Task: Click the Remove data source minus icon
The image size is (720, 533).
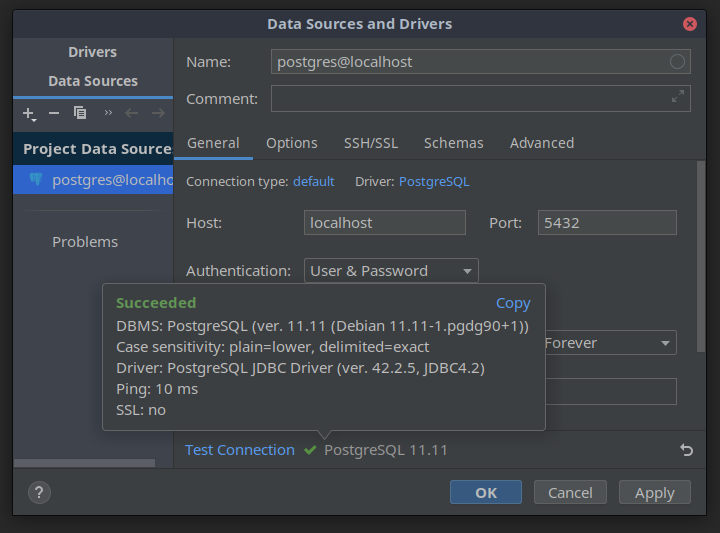Action: 54,113
